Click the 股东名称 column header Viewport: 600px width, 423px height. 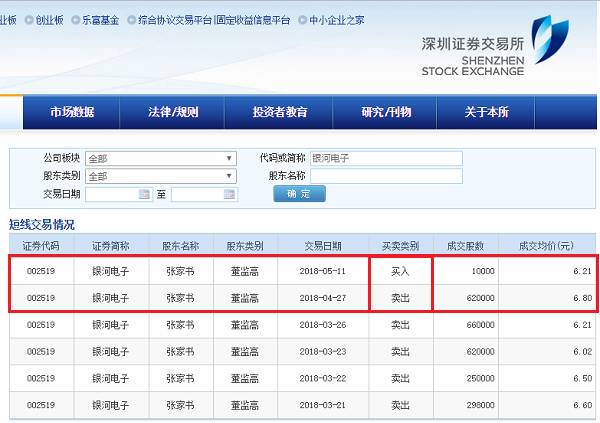(181, 246)
